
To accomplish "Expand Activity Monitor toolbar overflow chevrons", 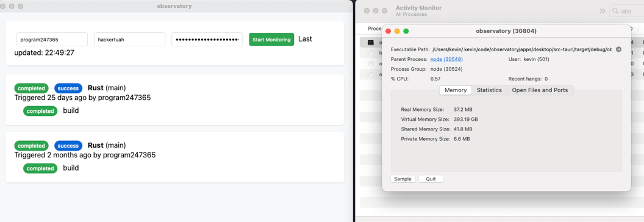I will 603,11.
